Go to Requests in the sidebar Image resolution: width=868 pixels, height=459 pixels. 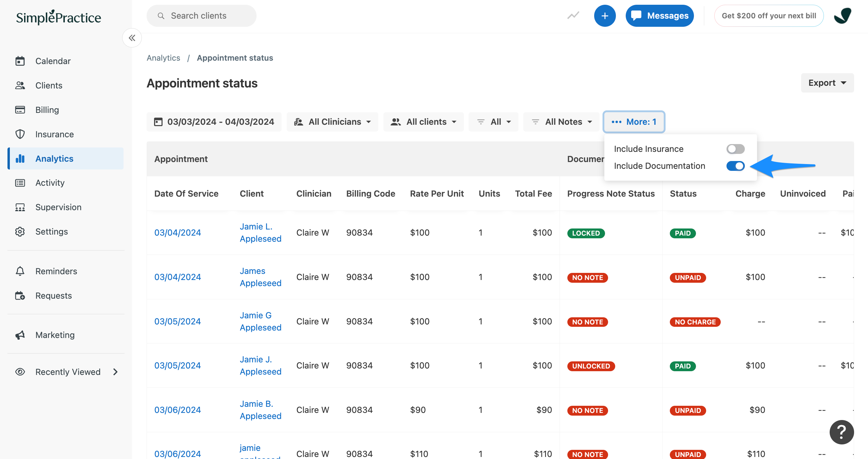pos(65,296)
